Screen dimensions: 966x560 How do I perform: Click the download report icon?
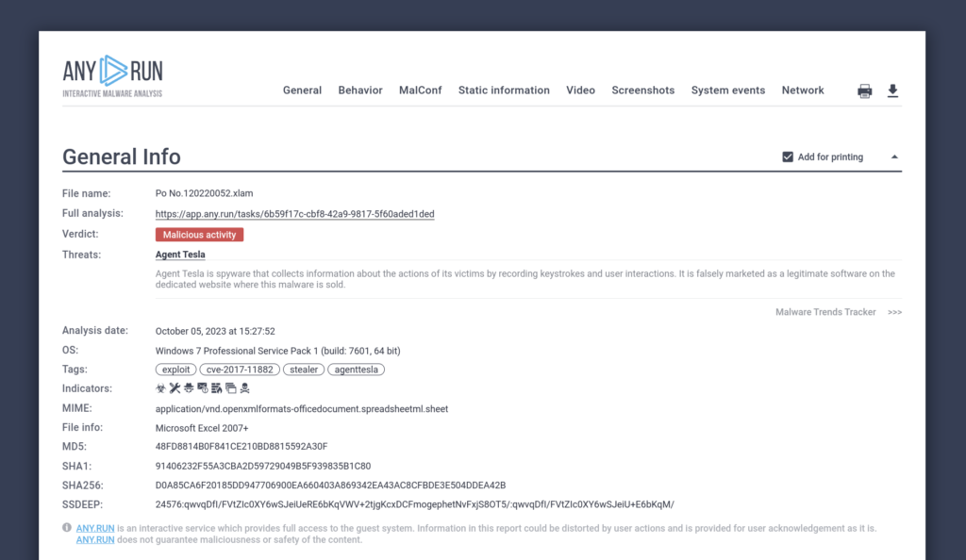[x=892, y=91]
